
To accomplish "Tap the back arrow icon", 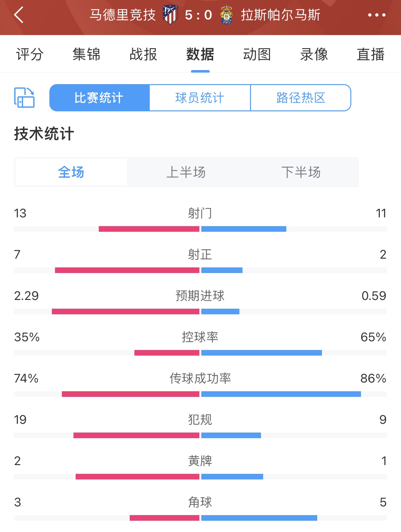I will coord(19,15).
